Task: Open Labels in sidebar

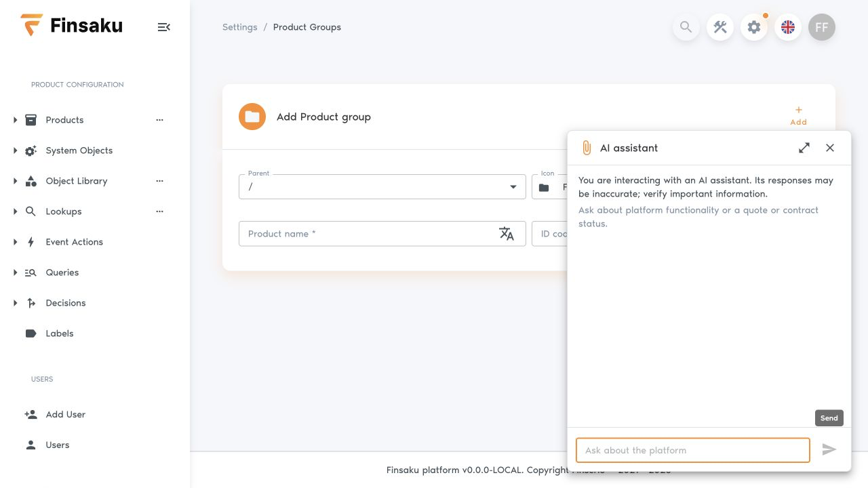Action: pos(59,333)
